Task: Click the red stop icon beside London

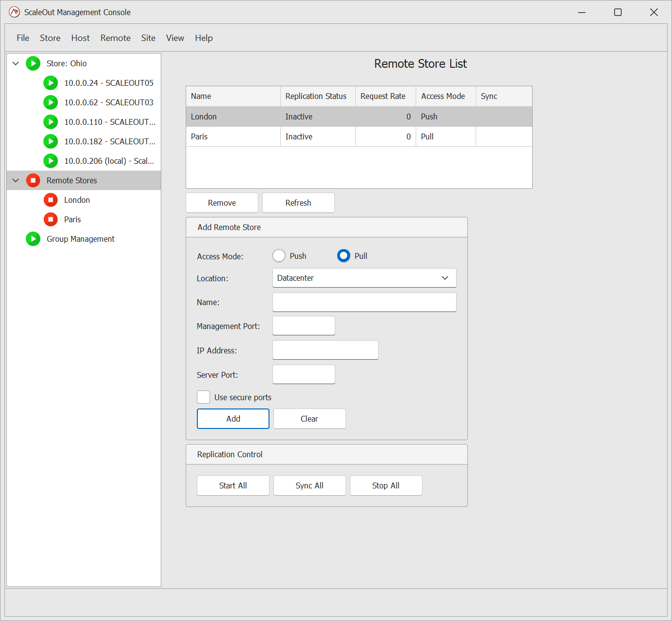Action: (x=51, y=200)
